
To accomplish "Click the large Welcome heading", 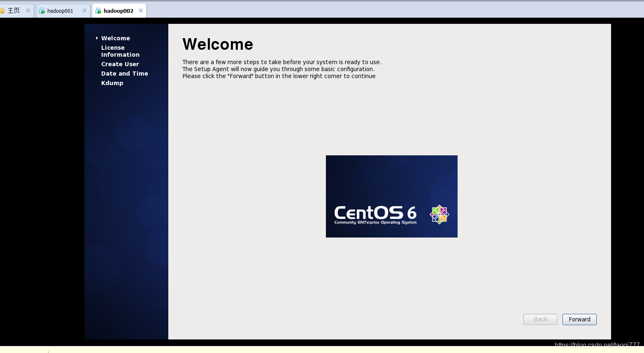I will (x=218, y=44).
